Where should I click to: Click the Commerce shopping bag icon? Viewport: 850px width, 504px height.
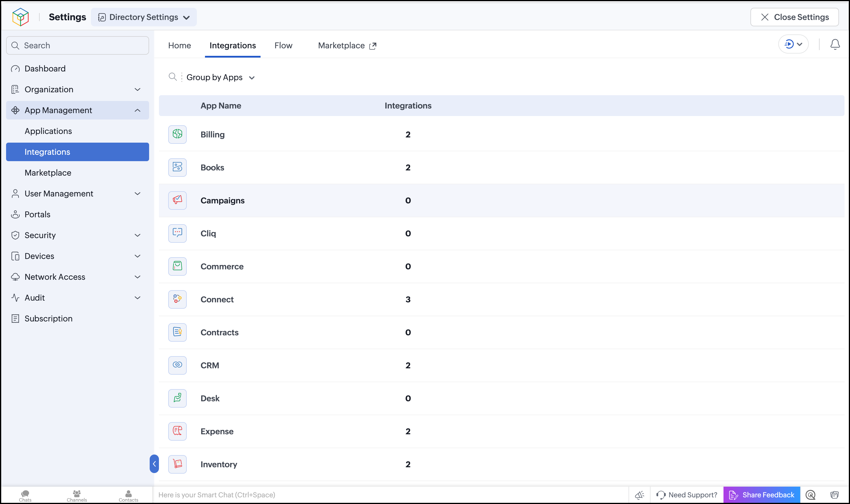coord(177,266)
